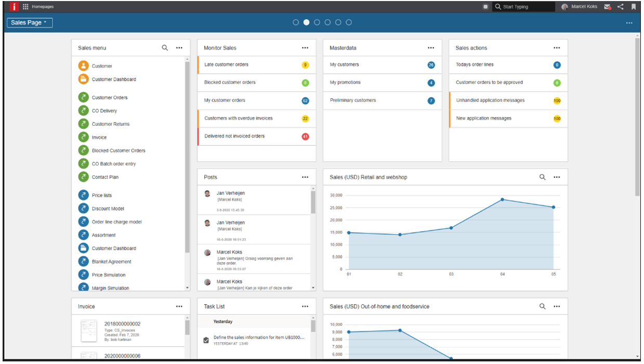Screen dimensions: 644x364
Task: Click magnifier on Retail and webshop chart
Action: pyautogui.click(x=542, y=177)
